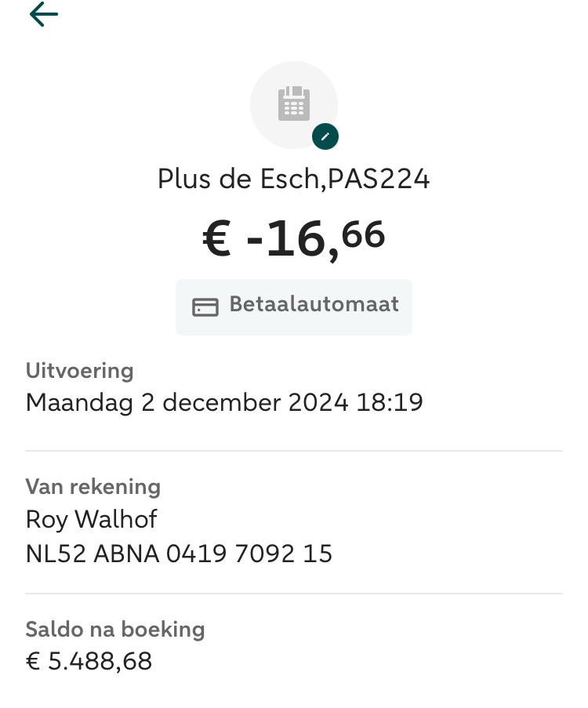Go back using the arrow icon

tap(44, 14)
